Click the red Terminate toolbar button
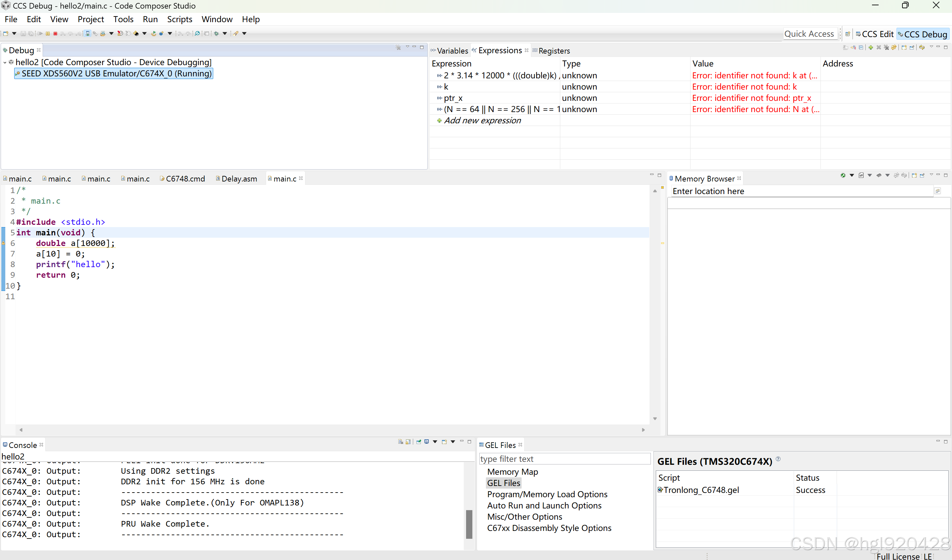The width and height of the screenshot is (952, 560). pos(55,34)
